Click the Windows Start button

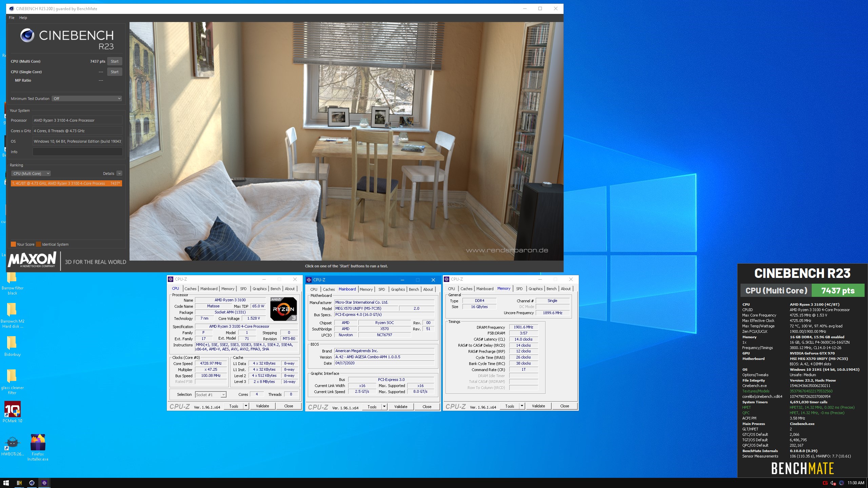coord(6,483)
